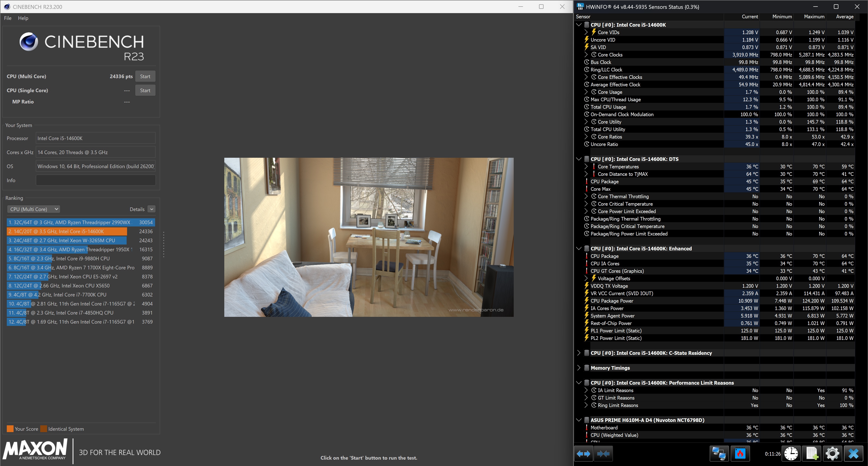Click HWiNFO expand columns arrows button
Image resolution: width=868 pixels, height=466 pixels.
tap(584, 454)
